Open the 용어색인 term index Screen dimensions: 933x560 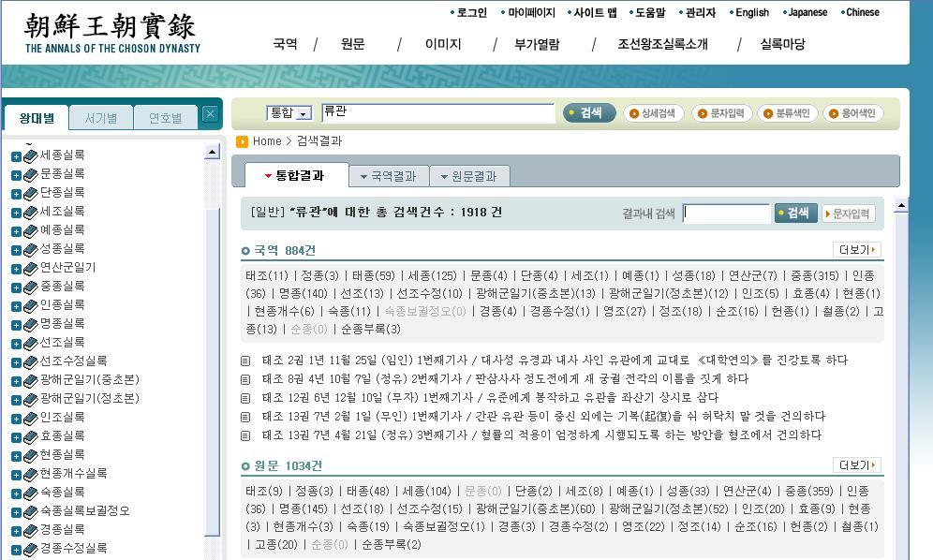[852, 113]
